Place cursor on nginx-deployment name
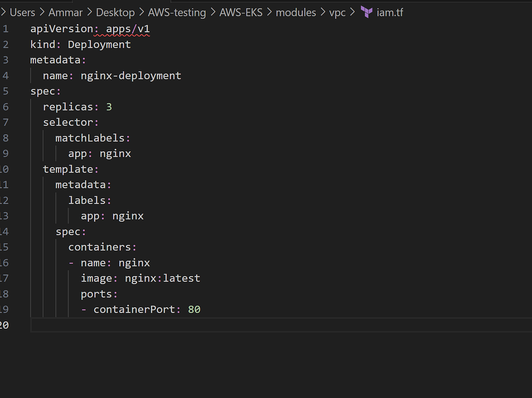Viewport: 532px width, 398px height. [131, 75]
